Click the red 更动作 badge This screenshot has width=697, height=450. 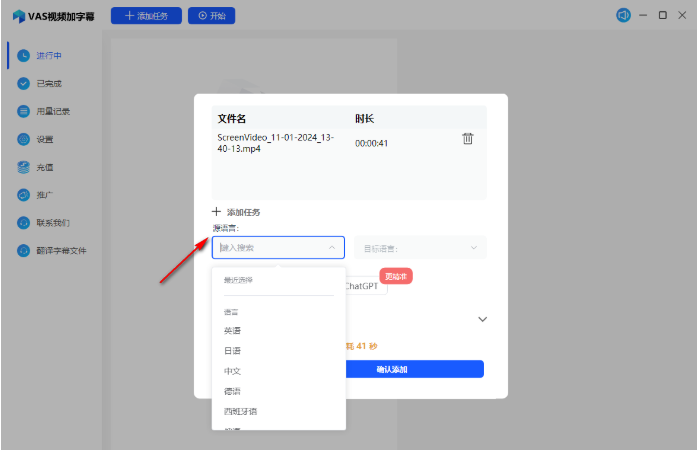coord(396,276)
